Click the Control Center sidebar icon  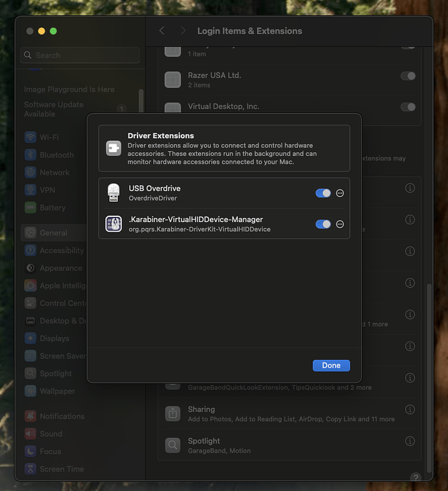click(x=31, y=303)
